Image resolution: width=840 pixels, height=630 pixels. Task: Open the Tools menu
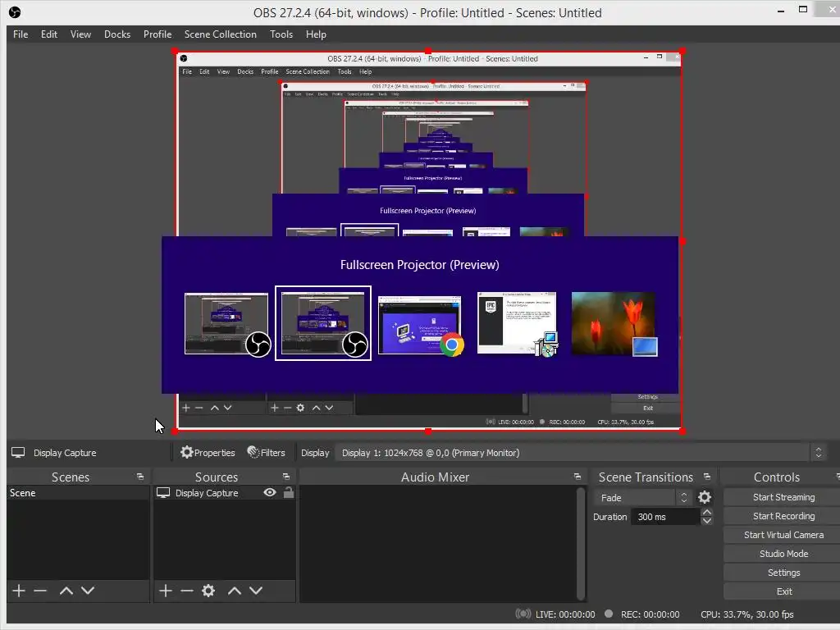pos(281,34)
